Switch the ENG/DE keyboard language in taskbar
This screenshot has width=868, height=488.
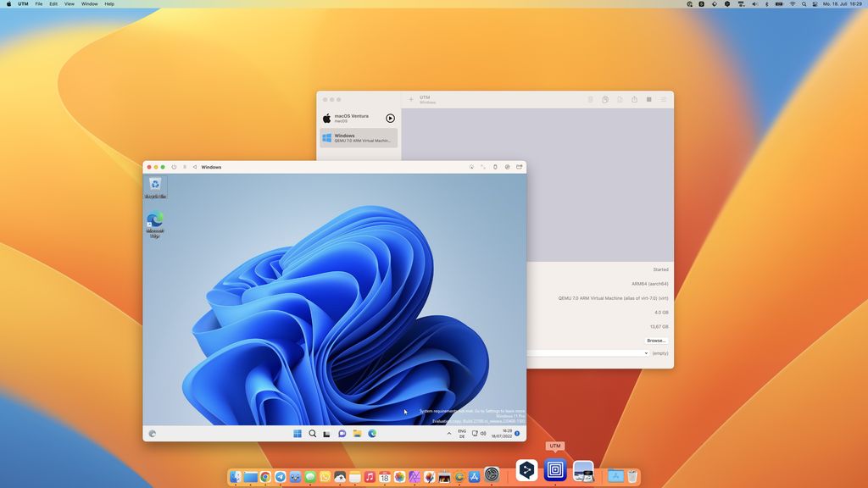(462, 433)
